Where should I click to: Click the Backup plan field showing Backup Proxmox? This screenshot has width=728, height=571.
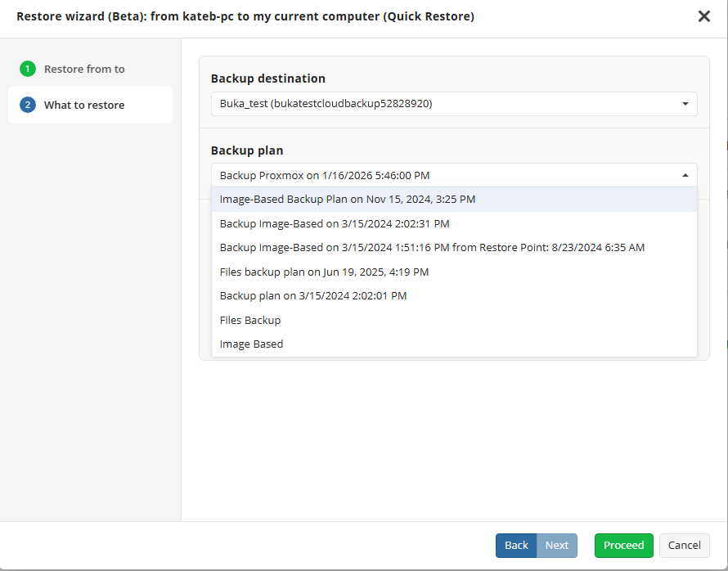point(442,175)
